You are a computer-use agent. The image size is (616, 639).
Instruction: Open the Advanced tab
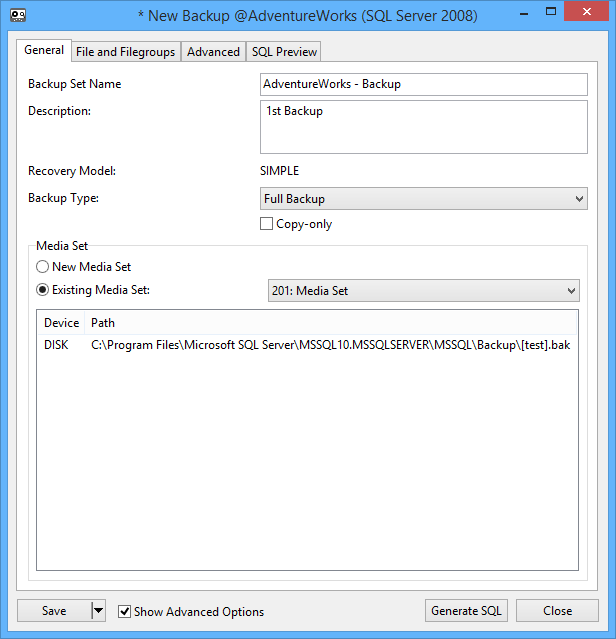tap(213, 52)
